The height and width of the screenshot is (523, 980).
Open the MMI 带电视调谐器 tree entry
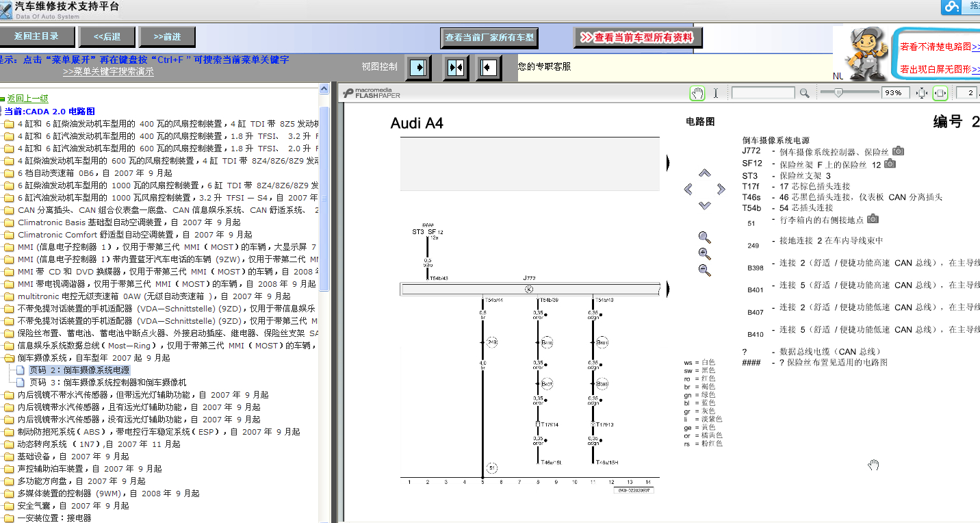167,284
